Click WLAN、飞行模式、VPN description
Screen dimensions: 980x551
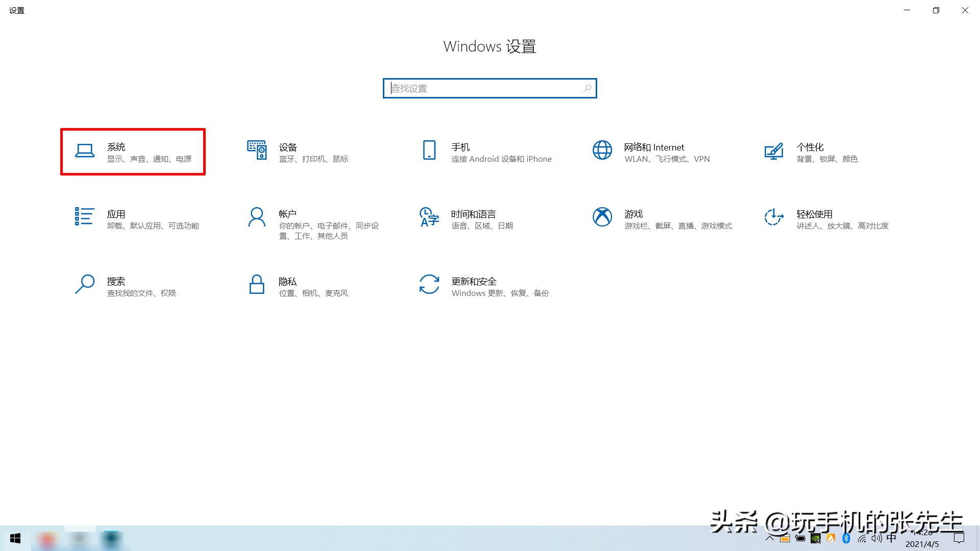(x=667, y=159)
